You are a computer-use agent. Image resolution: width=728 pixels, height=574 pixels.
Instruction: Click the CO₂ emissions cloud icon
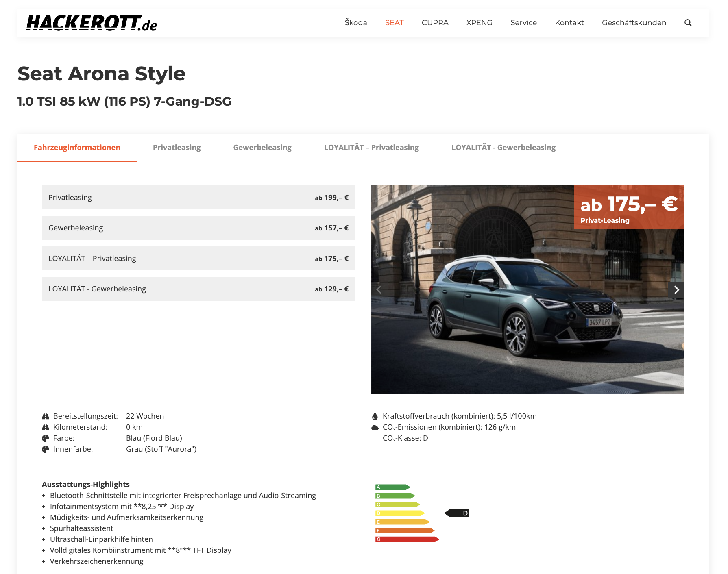pyautogui.click(x=375, y=427)
